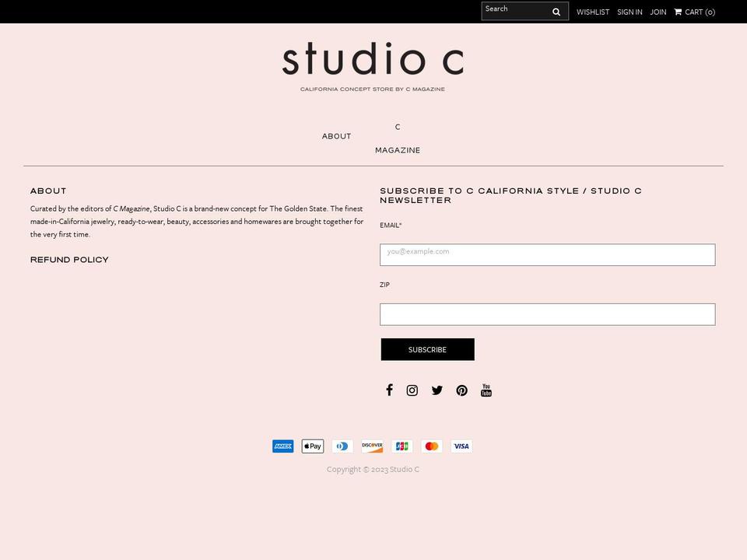Image resolution: width=747 pixels, height=560 pixels.
Task: Open the About menu item
Action: [336, 136]
